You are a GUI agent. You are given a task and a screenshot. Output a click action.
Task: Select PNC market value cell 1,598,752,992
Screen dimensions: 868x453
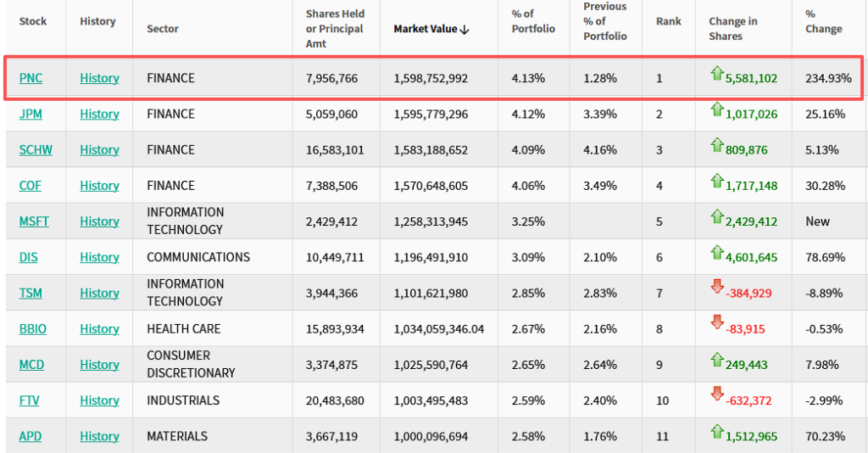coord(431,78)
